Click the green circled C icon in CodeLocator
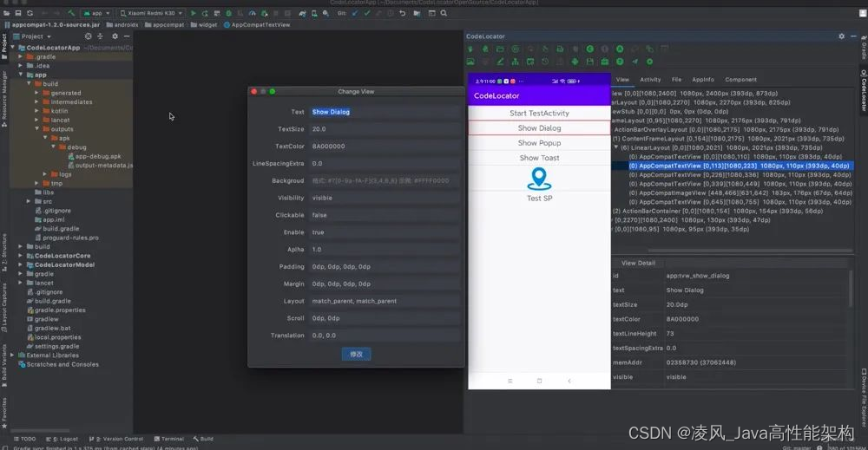 [x=590, y=49]
